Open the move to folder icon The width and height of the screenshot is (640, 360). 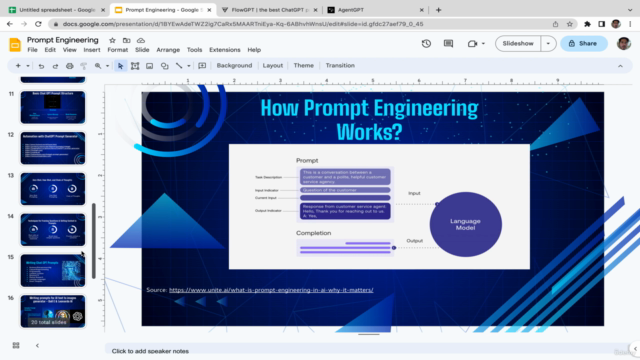[127, 40]
